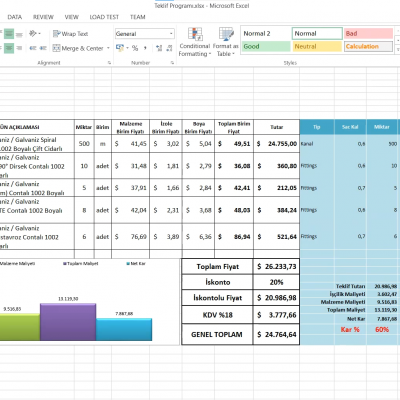Toggle the Center horizontal alignment button
The width and height of the screenshot is (400, 400).
coord(9,48)
